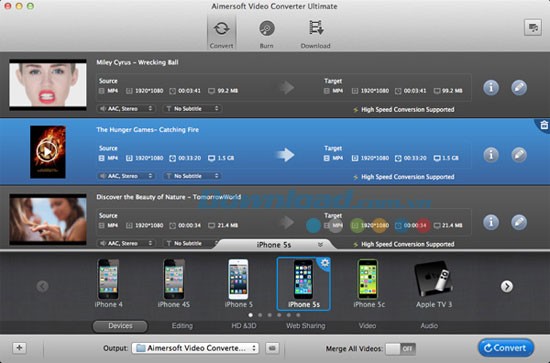Edit the Miley Cyrus – Wrecking Ball video

tap(519, 87)
